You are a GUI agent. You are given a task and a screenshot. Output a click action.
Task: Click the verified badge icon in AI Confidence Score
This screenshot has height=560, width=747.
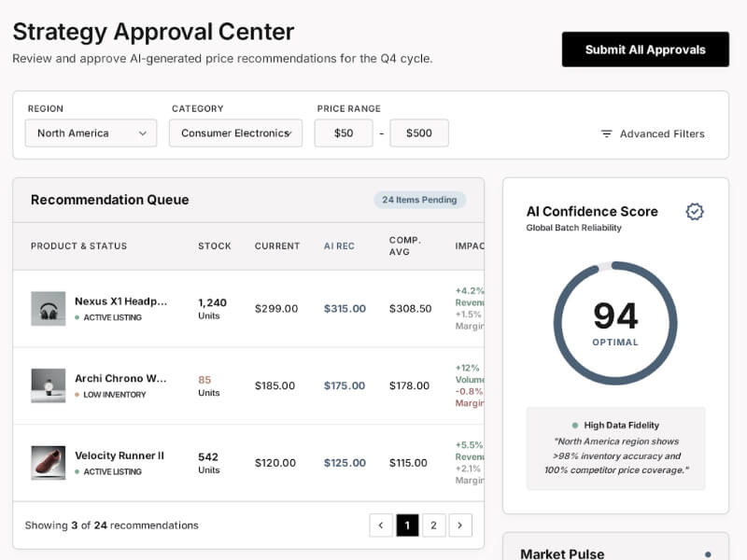(695, 212)
